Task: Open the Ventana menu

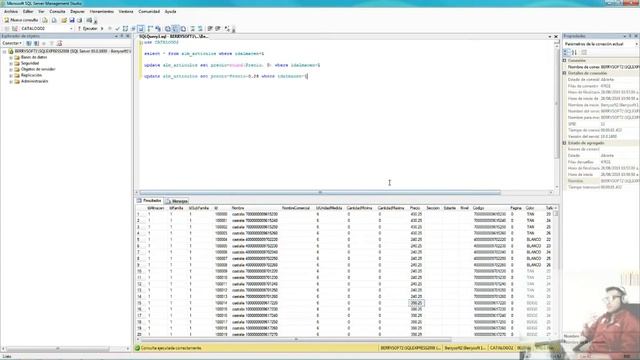Action: click(x=126, y=11)
